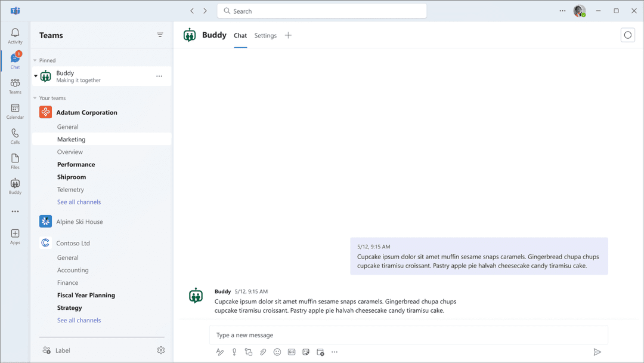This screenshot has height=363, width=644.
Task: Open the sticker picker
Action: [305, 352]
